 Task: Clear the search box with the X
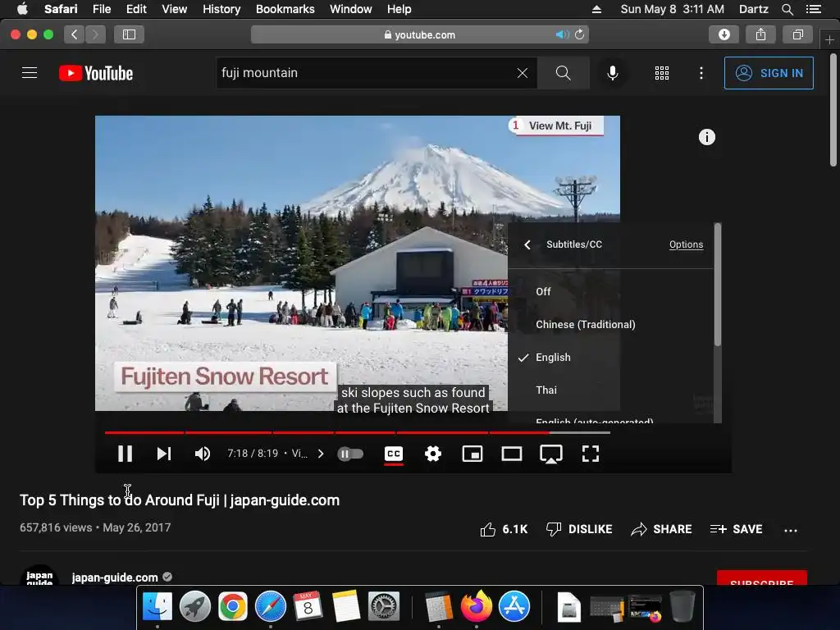point(523,73)
